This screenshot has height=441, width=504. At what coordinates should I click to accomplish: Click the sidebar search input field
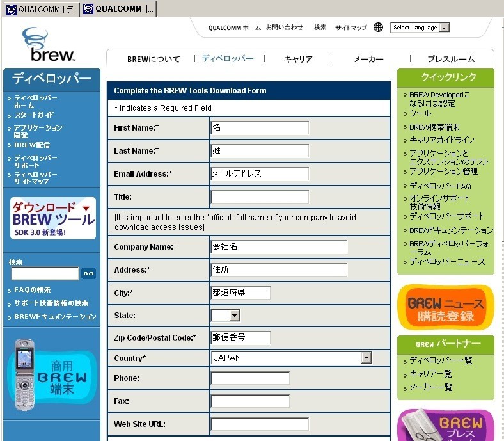coord(45,273)
